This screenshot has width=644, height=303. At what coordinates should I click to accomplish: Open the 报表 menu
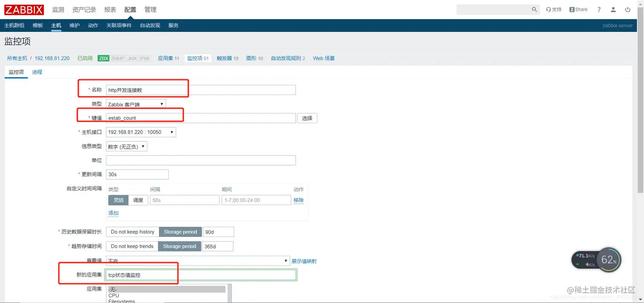[110, 9]
